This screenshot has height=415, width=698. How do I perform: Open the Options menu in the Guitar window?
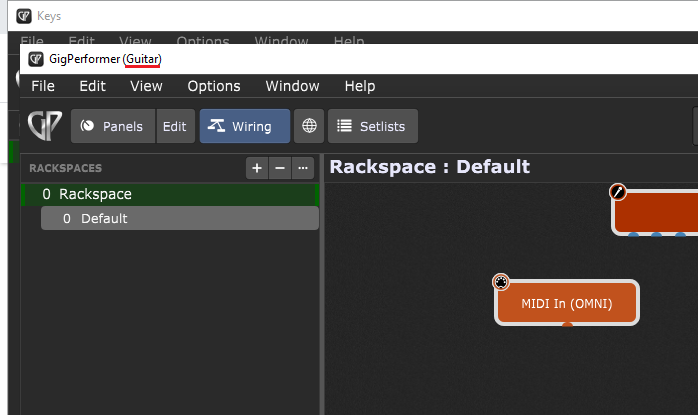(x=214, y=86)
